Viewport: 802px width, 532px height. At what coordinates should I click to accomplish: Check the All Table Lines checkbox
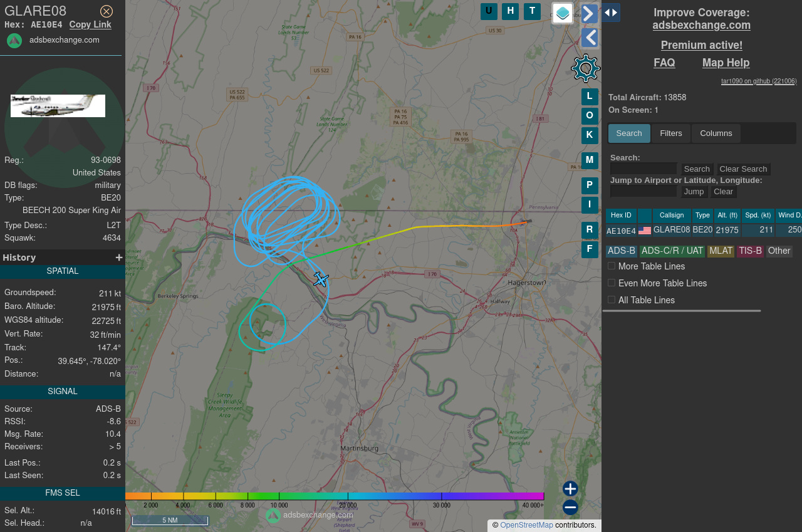pos(612,300)
